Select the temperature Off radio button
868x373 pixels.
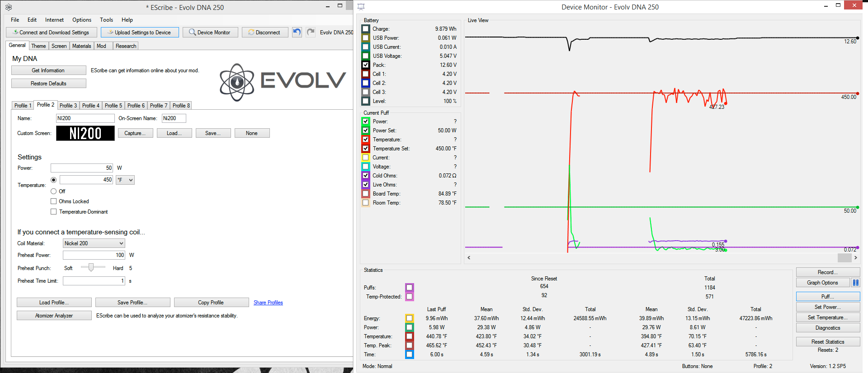click(54, 191)
